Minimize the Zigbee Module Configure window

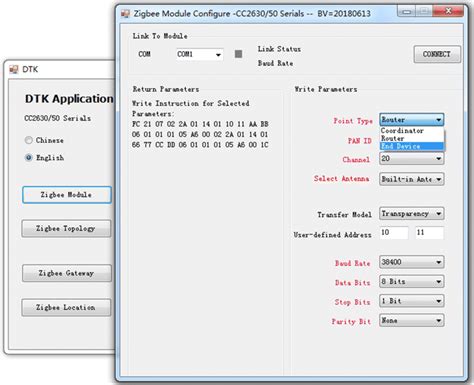[406, 11]
